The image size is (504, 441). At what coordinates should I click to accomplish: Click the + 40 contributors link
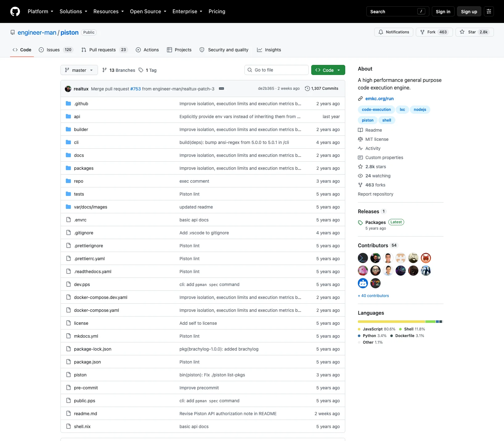pyautogui.click(x=373, y=295)
